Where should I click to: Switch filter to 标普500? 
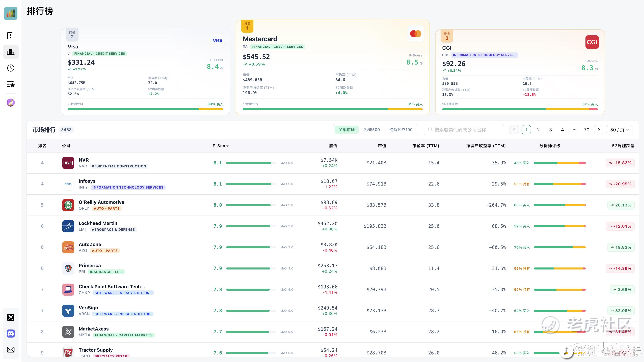pyautogui.click(x=372, y=130)
